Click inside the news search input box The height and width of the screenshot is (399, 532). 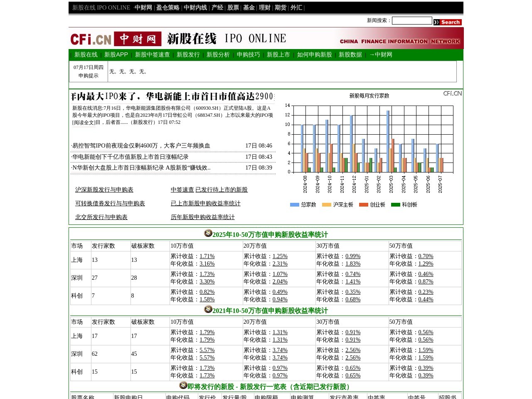411,20
